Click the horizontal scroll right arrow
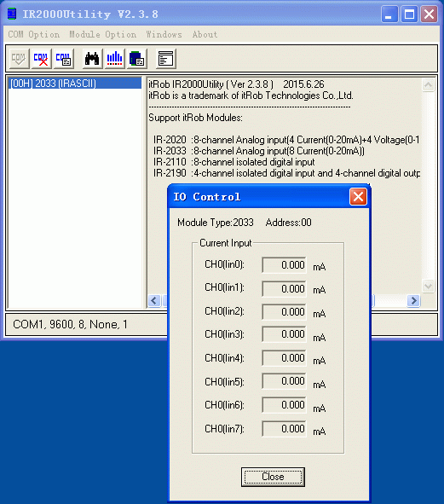 pos(413,300)
